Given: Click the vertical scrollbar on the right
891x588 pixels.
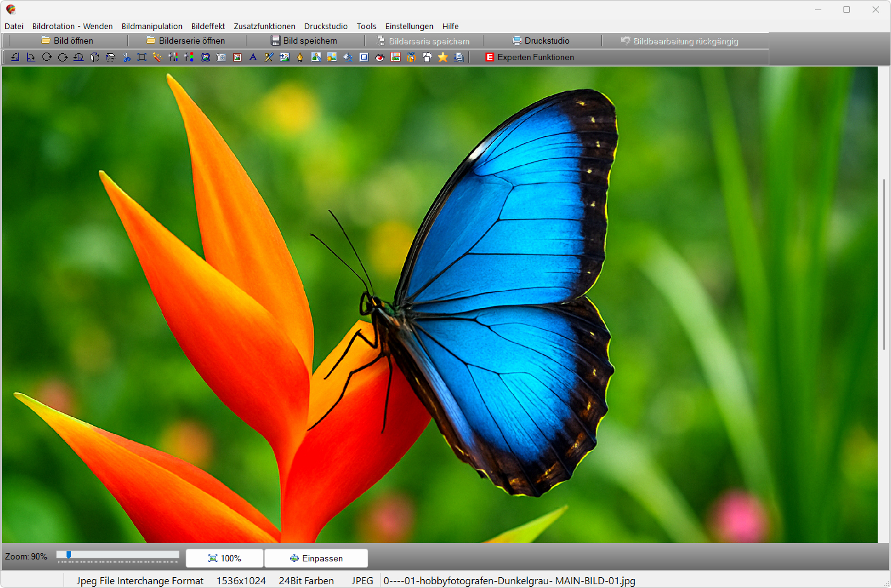Looking at the screenshot, I should point(884,264).
